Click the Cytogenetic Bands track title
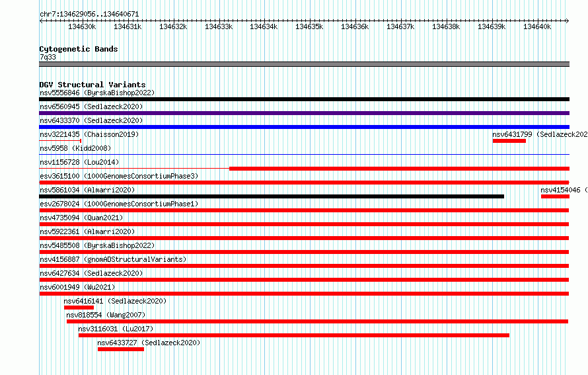This screenshot has height=375, width=588. click(x=79, y=49)
